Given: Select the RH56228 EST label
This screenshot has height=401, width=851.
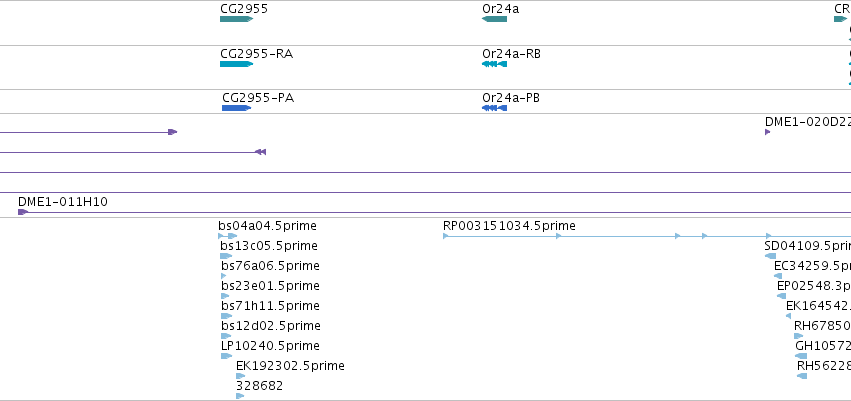Looking at the screenshot, I should point(824,366).
